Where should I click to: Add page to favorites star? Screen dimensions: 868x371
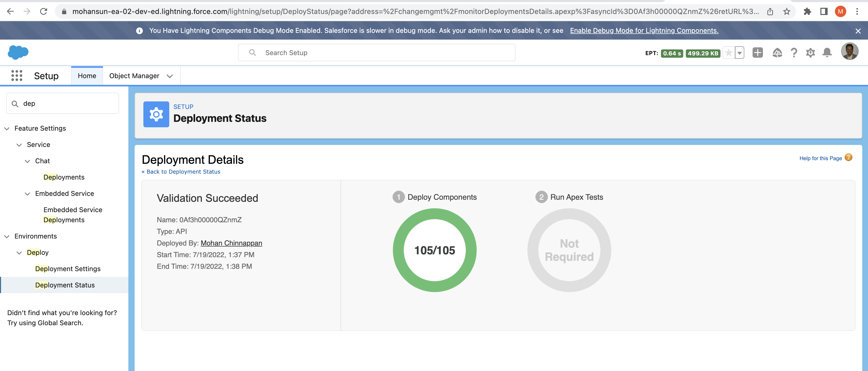pyautogui.click(x=729, y=53)
